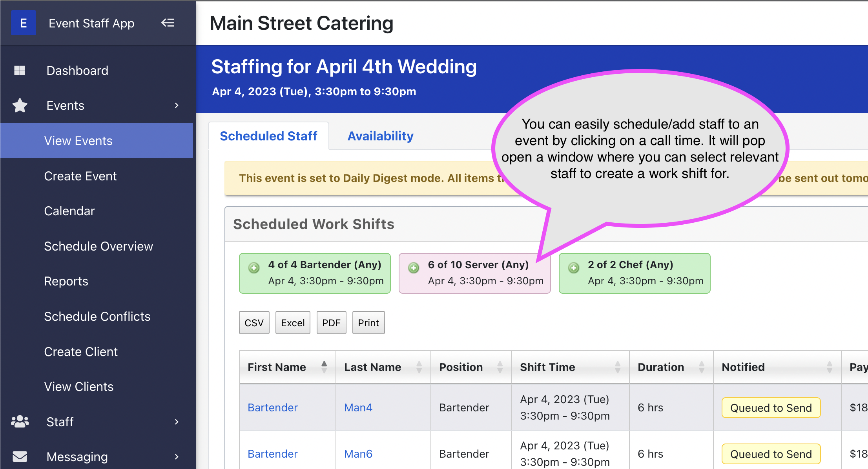Collapse the sidebar with the arrow-lines icon
Image resolution: width=868 pixels, height=469 pixels.
tap(168, 23)
